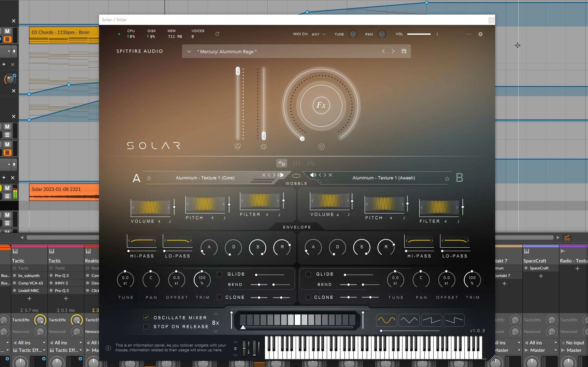Mute layer B speaker icon
588x367 pixels.
click(313, 175)
